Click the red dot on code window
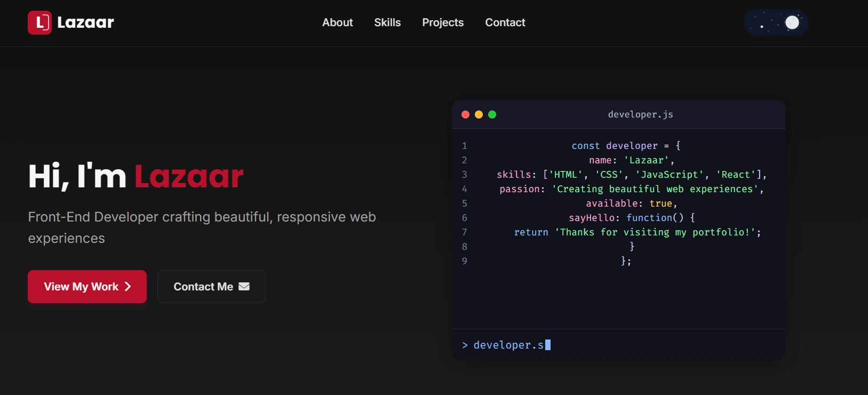Viewport: 868px width, 395px height. pyautogui.click(x=465, y=114)
